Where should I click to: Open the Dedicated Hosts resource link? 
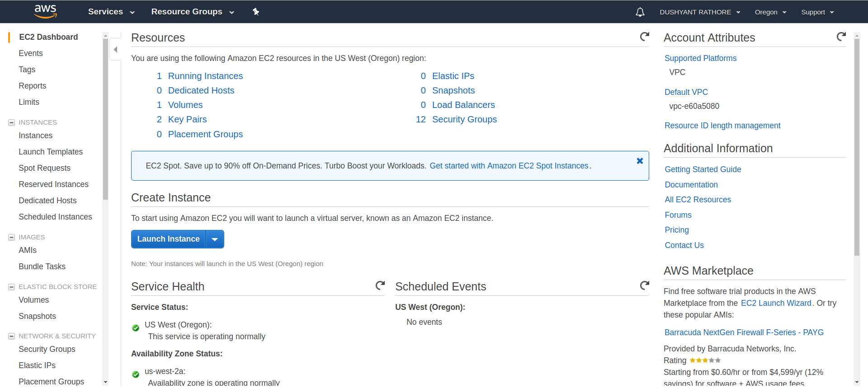point(201,90)
